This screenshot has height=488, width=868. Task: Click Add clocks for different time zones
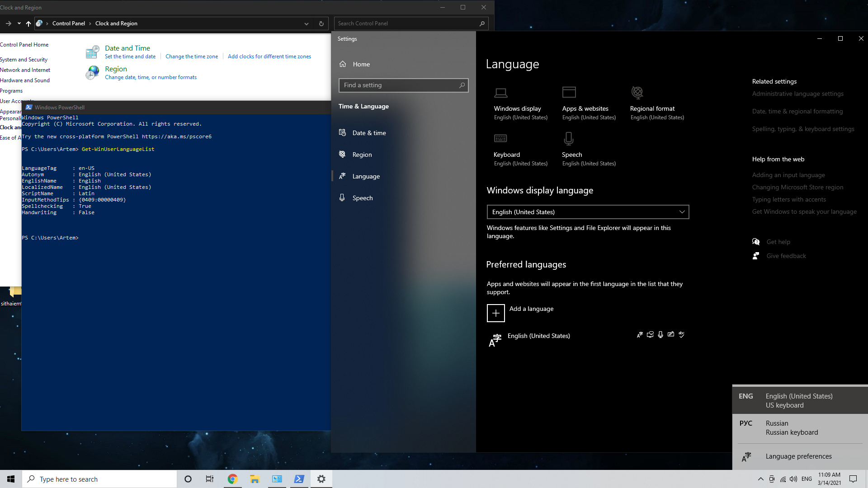[x=269, y=56]
